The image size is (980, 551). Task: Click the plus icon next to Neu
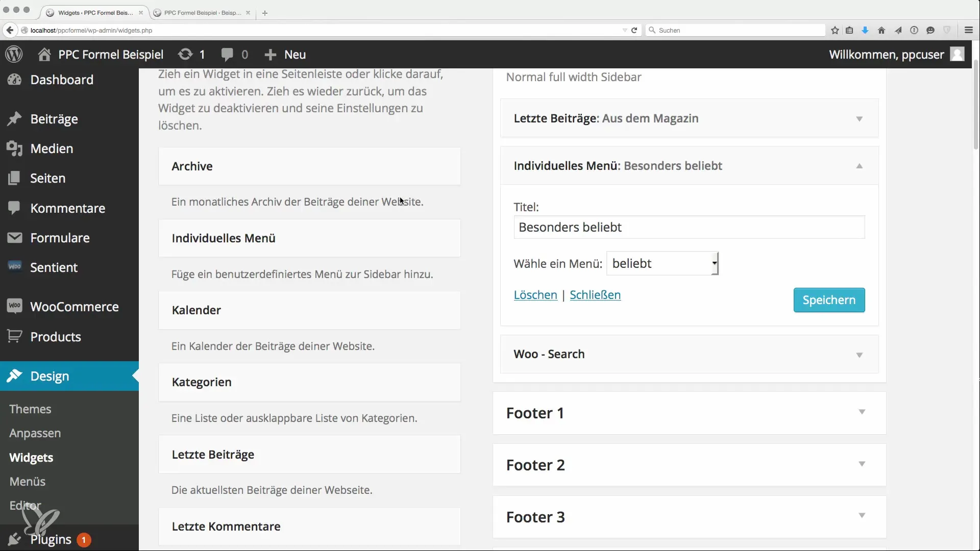pos(271,55)
